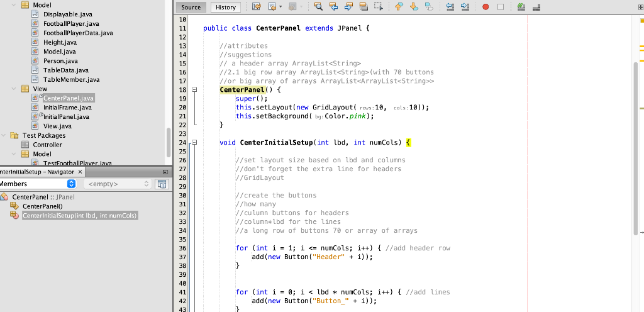The image size is (644, 312).
Task: Find previous occurrence toolbar icon
Action: (x=333, y=7)
